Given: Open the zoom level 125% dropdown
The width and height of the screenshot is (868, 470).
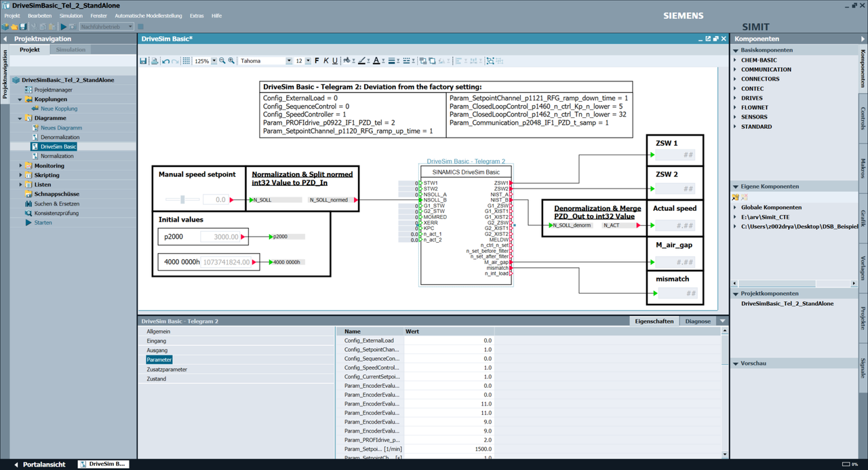Looking at the screenshot, I should [x=214, y=61].
